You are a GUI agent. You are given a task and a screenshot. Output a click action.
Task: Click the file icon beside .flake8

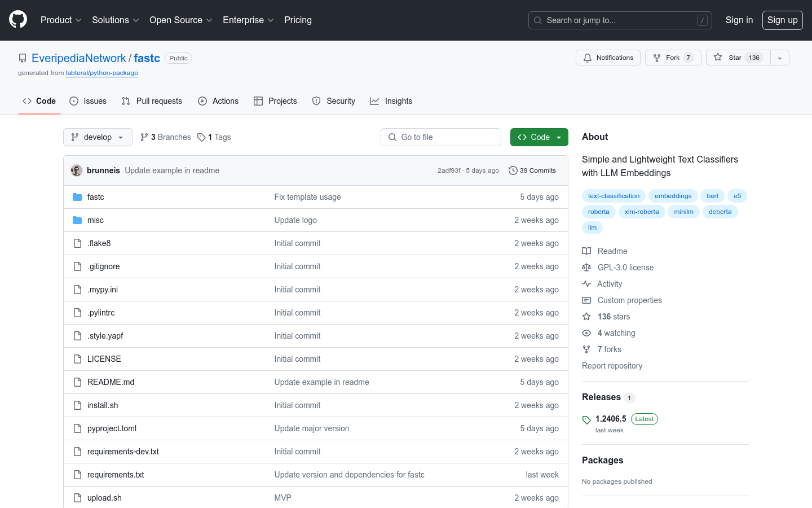tap(77, 243)
